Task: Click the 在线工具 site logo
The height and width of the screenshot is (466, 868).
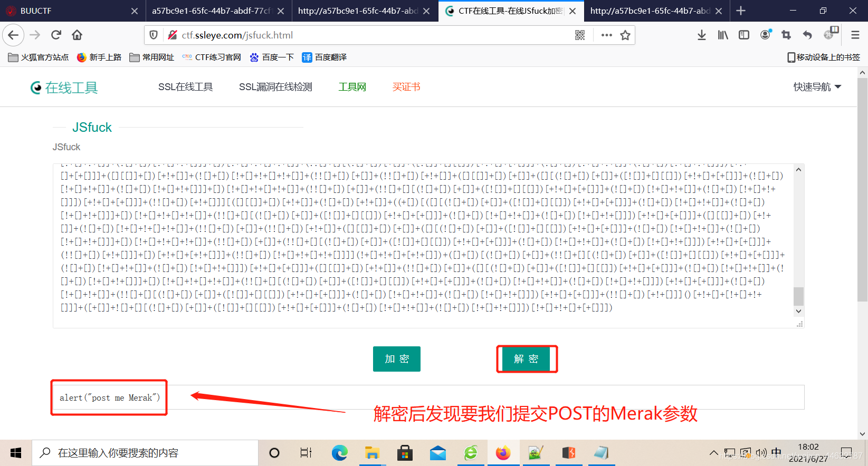Action: [x=64, y=88]
